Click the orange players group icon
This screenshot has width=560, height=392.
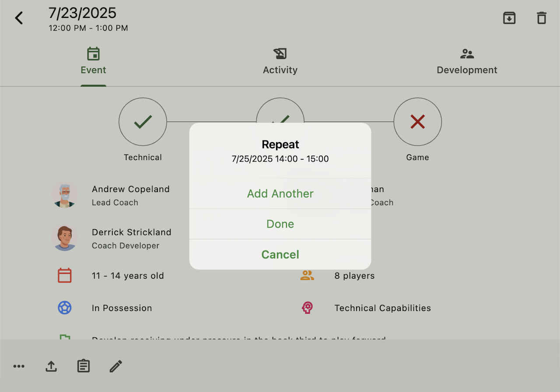tap(307, 276)
